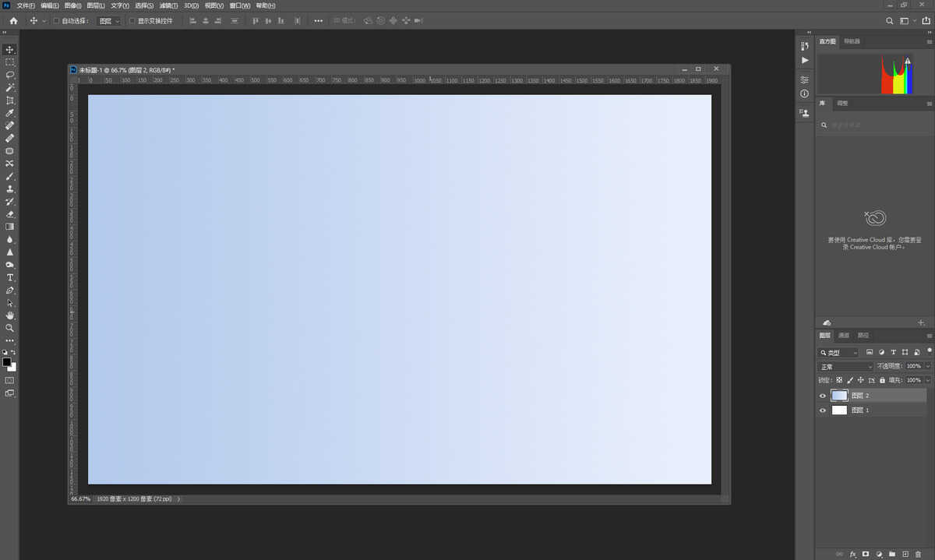Toggle lock position icon
The height and width of the screenshot is (560, 935).
[x=861, y=380]
